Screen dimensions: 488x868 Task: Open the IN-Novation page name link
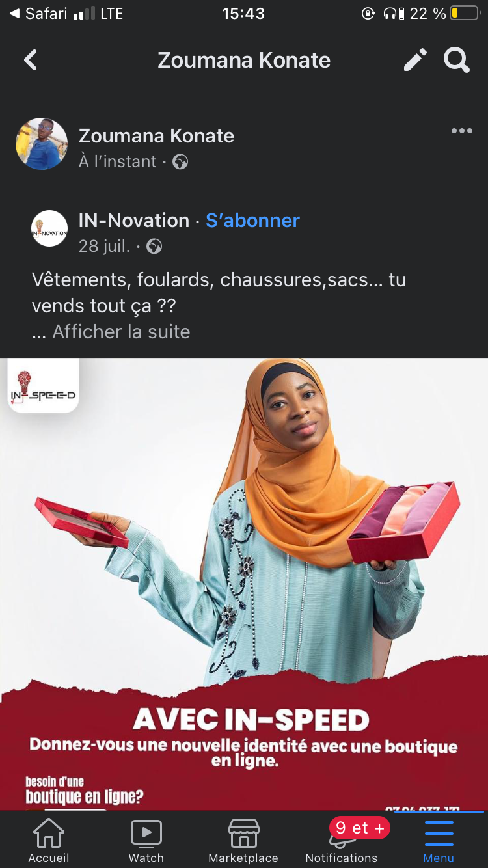(133, 221)
